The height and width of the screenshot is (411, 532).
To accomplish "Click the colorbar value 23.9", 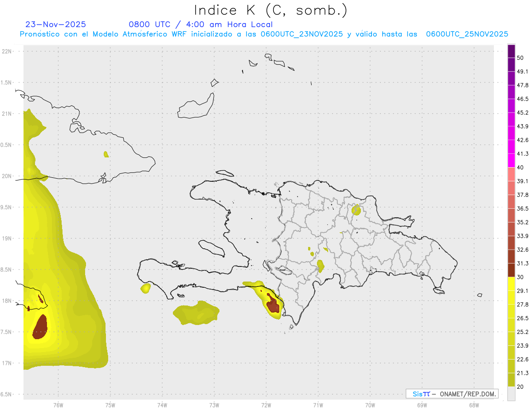I will (523, 346).
